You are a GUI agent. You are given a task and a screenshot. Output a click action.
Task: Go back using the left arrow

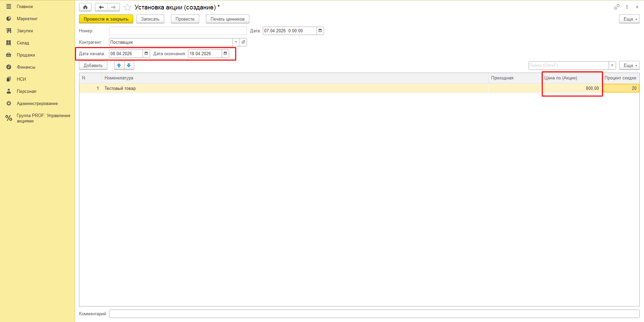coord(101,7)
